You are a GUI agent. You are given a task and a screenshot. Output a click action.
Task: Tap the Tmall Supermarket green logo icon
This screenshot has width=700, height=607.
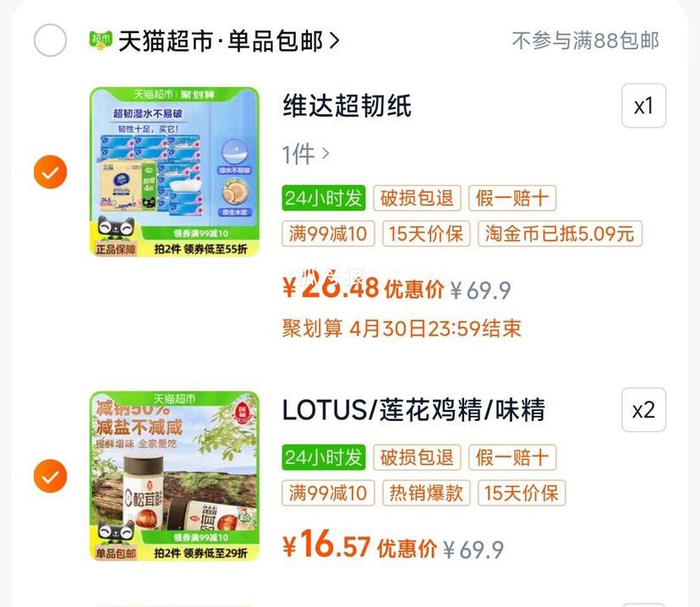pyautogui.click(x=101, y=41)
